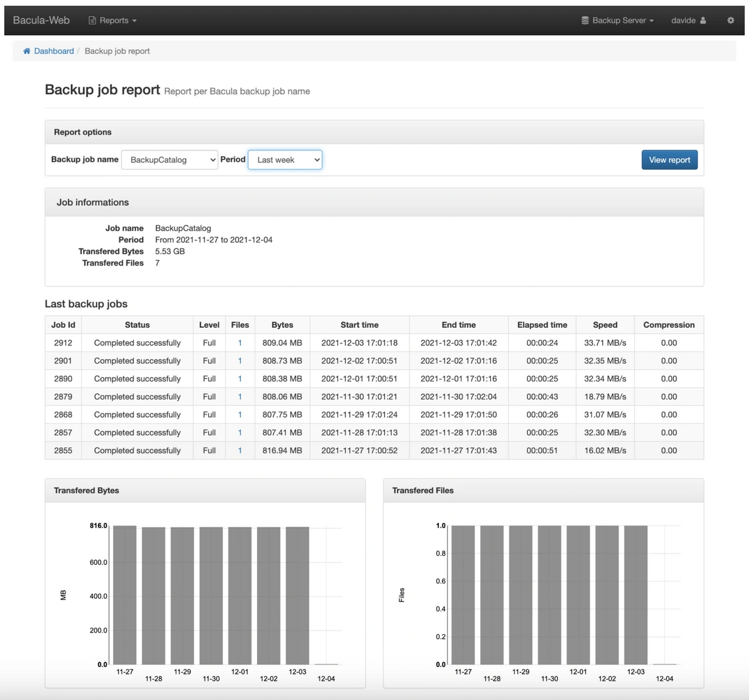This screenshot has height=700, width=749.
Task: Click the home icon in the breadcrumb
Action: (27, 51)
